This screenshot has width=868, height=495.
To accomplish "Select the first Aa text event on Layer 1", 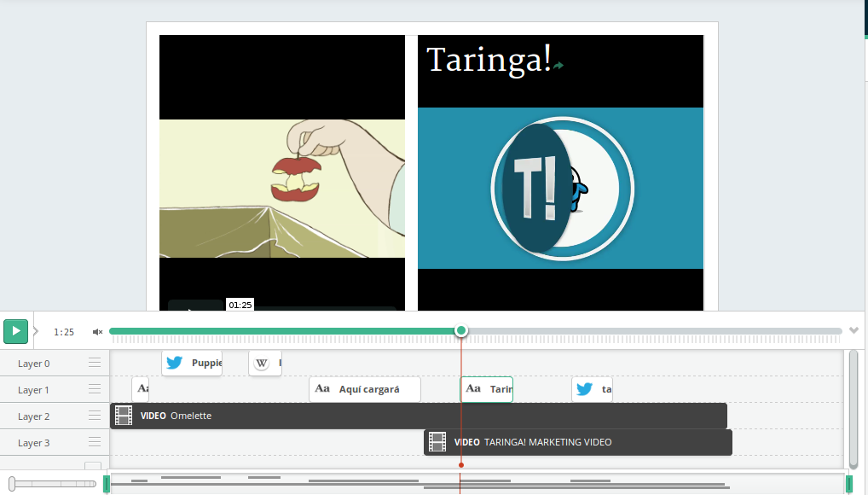I will (x=141, y=389).
